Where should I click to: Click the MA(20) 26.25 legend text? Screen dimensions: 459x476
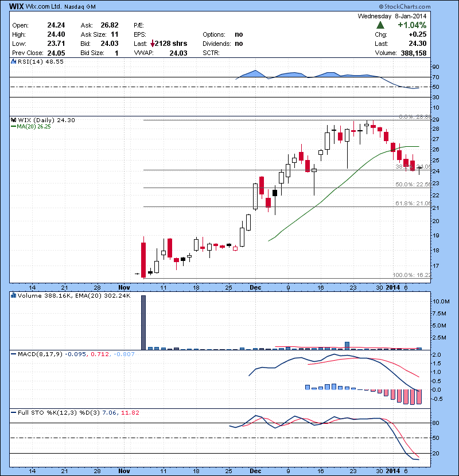34,127
